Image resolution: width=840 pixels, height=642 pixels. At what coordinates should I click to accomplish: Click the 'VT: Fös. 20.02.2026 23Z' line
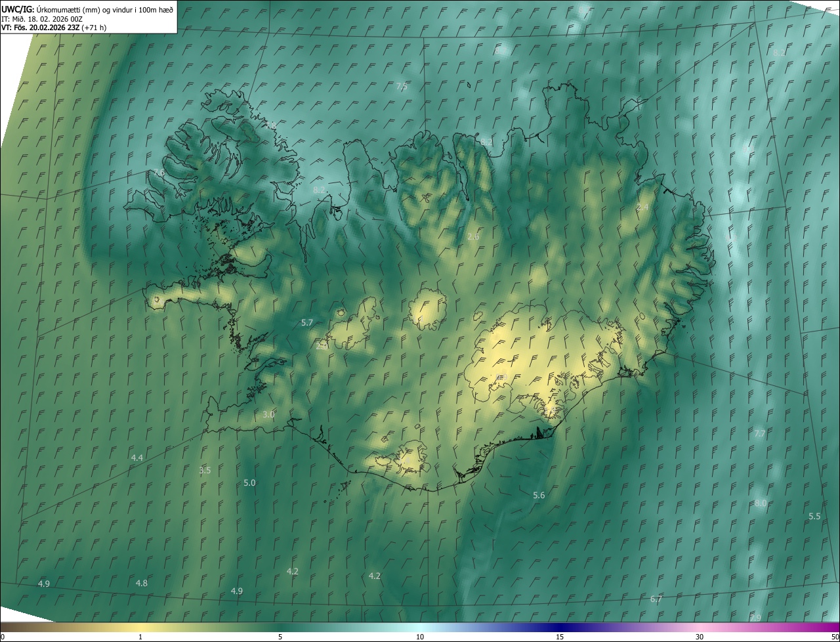[54, 28]
